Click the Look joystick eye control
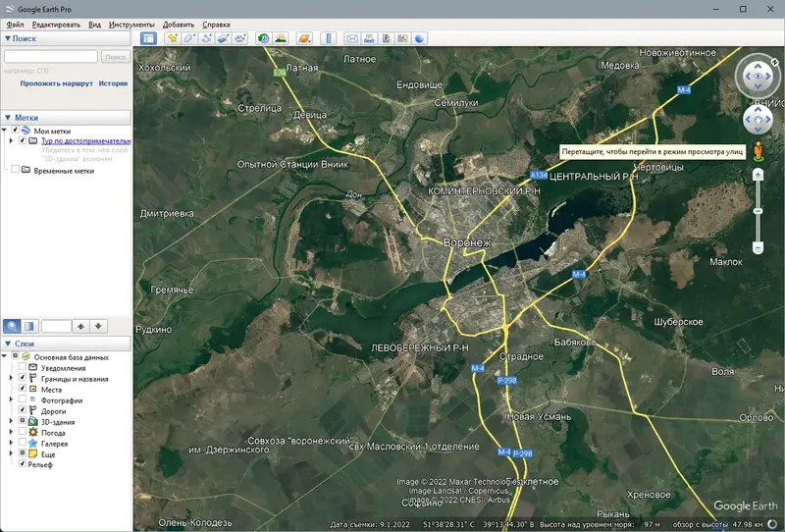Image resolution: width=785 pixels, height=532 pixels. click(x=758, y=77)
